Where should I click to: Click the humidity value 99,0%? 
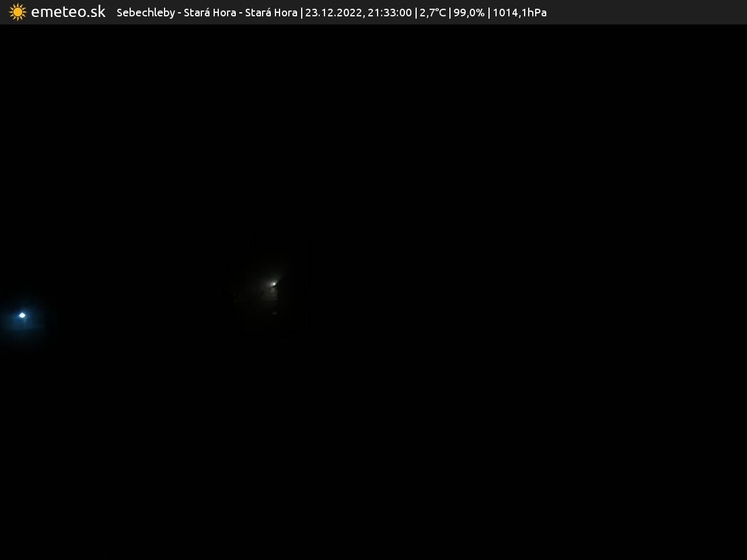(x=469, y=13)
